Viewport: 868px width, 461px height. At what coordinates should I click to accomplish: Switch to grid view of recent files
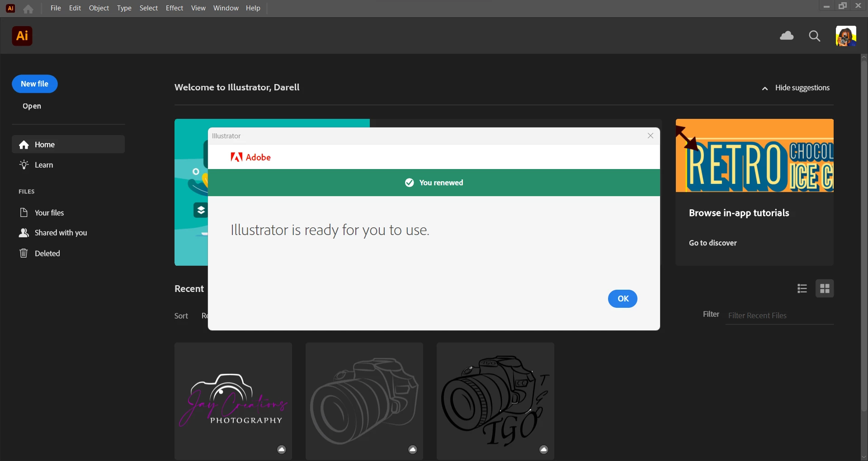pos(825,288)
